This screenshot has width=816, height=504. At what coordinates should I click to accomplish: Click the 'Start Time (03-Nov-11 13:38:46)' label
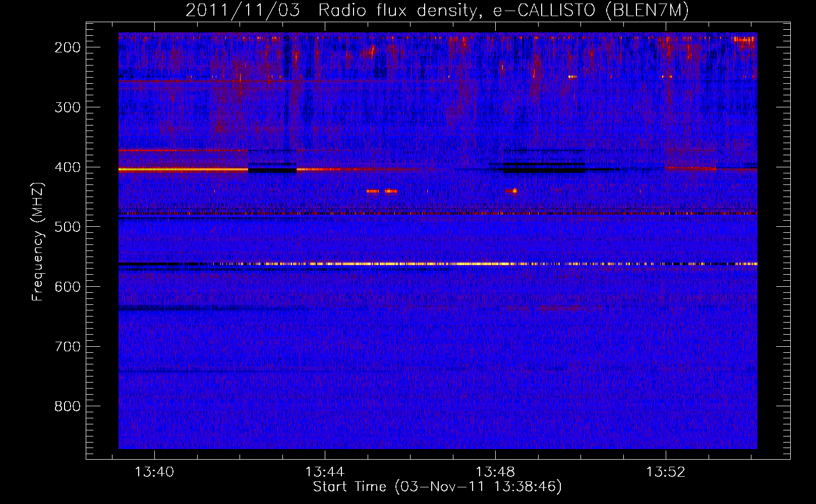[437, 486]
